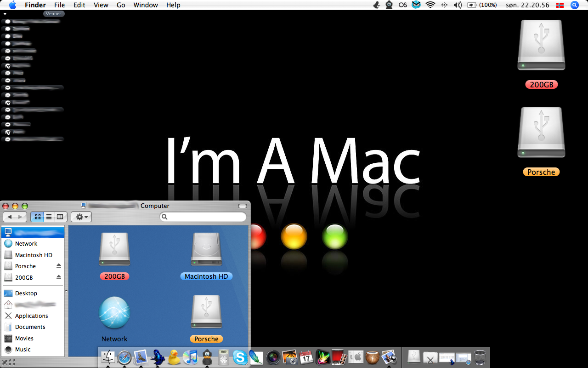The height and width of the screenshot is (368, 588).
Task: Click the Wi-Fi status icon
Action: (x=430, y=5)
